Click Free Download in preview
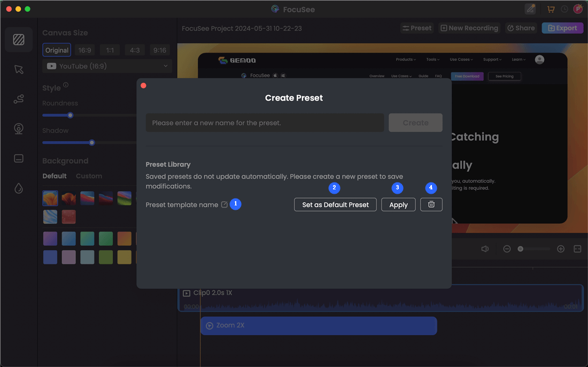Viewport: 588px width, 367px height. (x=467, y=76)
